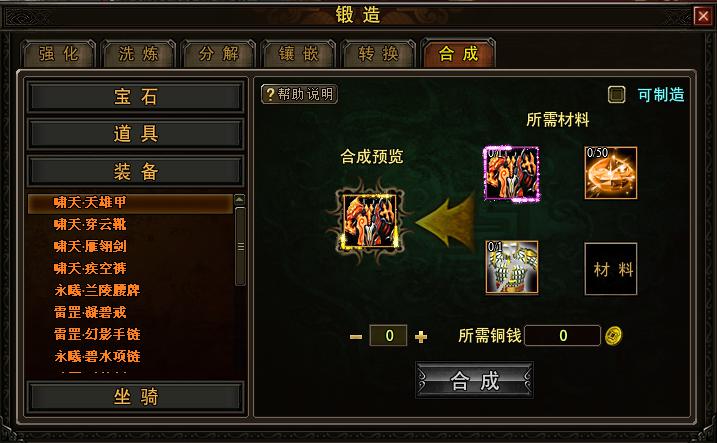Click the 合成 button at the bottom
This screenshot has height=443, width=717.
coord(474,380)
